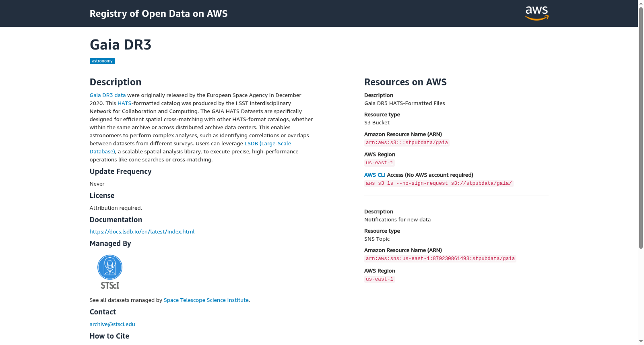The image size is (644, 345).
Task: Open the AWS CLI link
Action: pyautogui.click(x=375, y=175)
